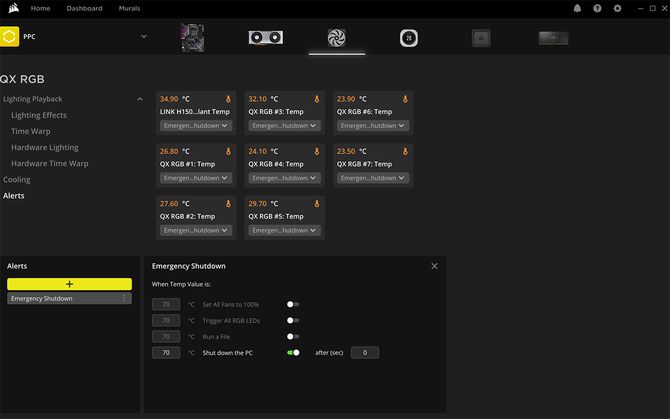Open the notifications bell icon
Image resolution: width=670 pixels, height=419 pixels.
point(577,8)
